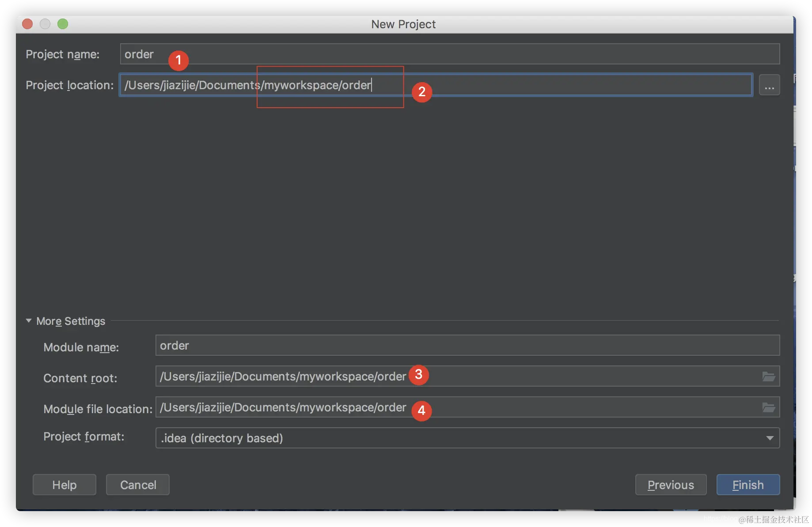The image size is (812, 527).
Task: Focus the Project name field
Action: point(450,54)
